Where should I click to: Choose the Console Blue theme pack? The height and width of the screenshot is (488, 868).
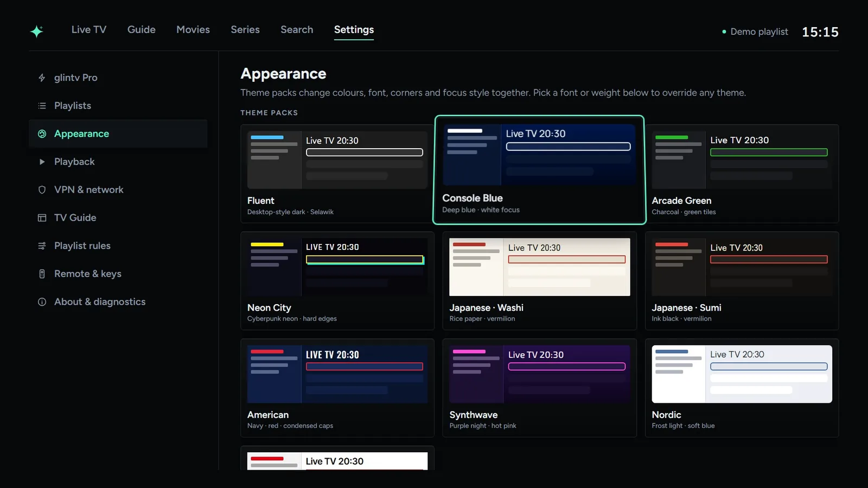[x=539, y=170]
